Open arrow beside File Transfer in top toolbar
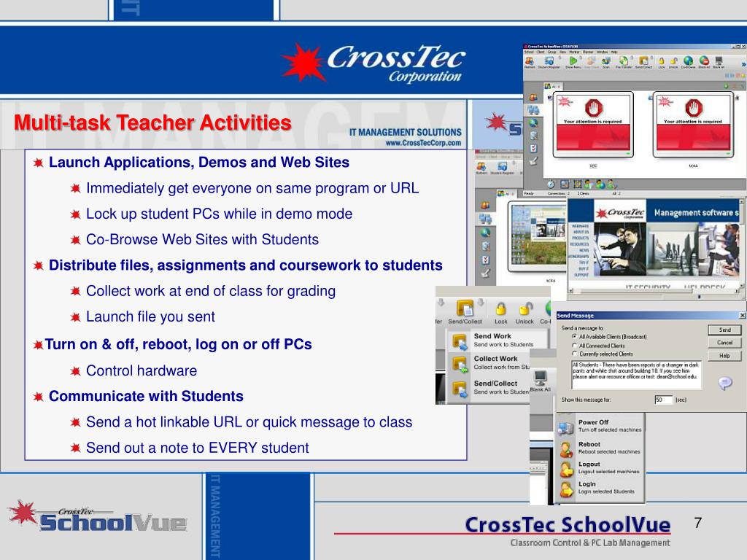Image resolution: width=747 pixels, height=560 pixels. pos(632,58)
